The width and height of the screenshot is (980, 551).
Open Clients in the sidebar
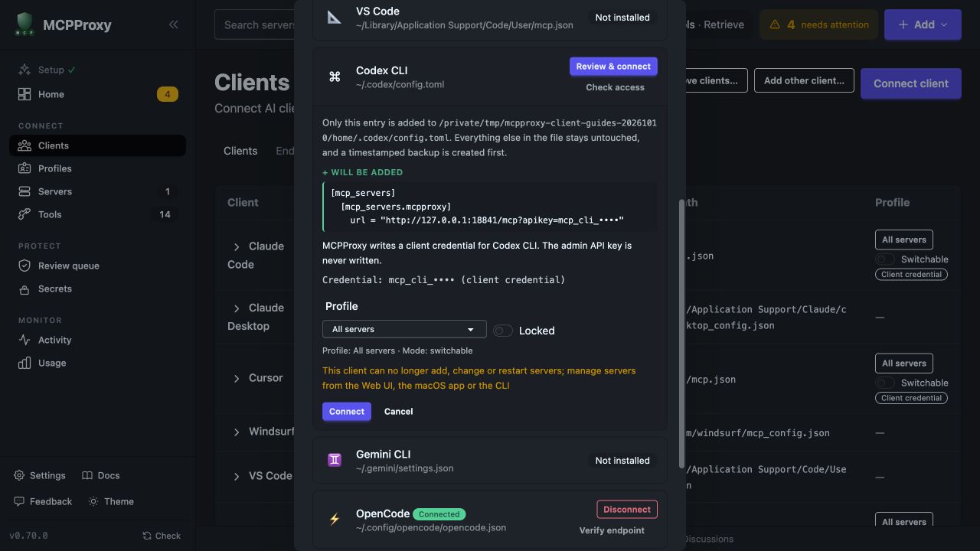point(97,145)
